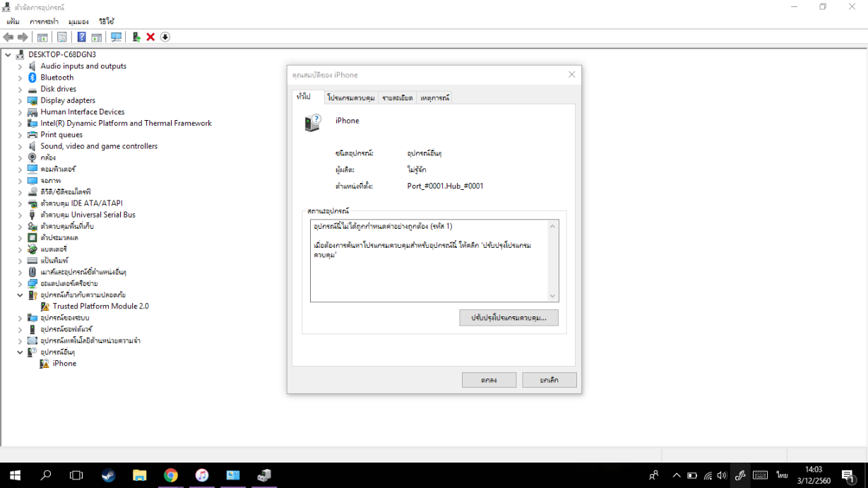Collapse the อุปกรณ์อื่นๆ node
Viewport: 868px width, 488px height.
tap(20, 352)
